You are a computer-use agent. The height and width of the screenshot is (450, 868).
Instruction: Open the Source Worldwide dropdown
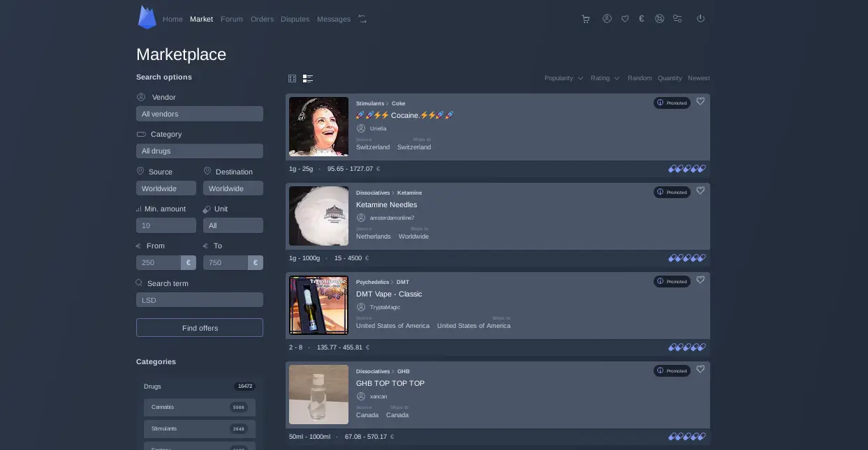[x=166, y=188]
